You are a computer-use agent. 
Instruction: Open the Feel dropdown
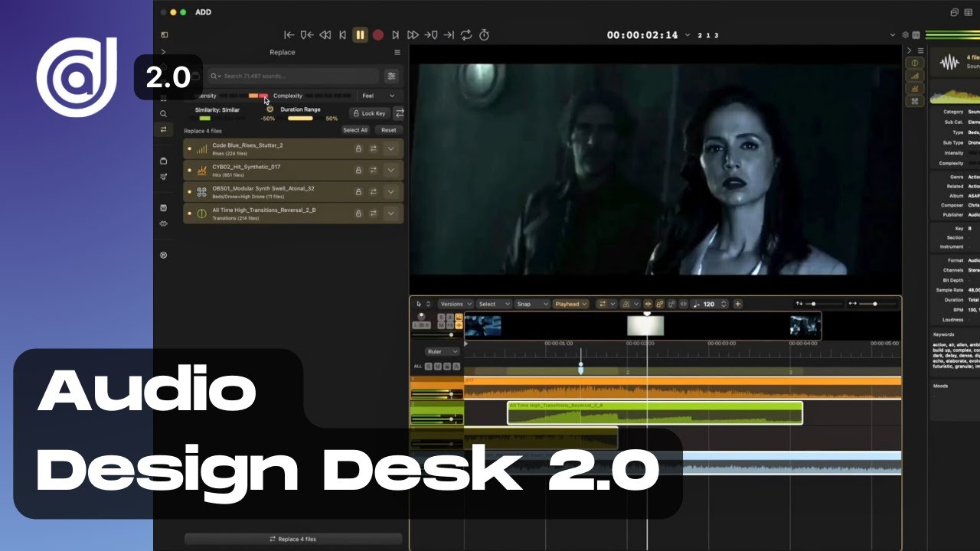(x=379, y=96)
